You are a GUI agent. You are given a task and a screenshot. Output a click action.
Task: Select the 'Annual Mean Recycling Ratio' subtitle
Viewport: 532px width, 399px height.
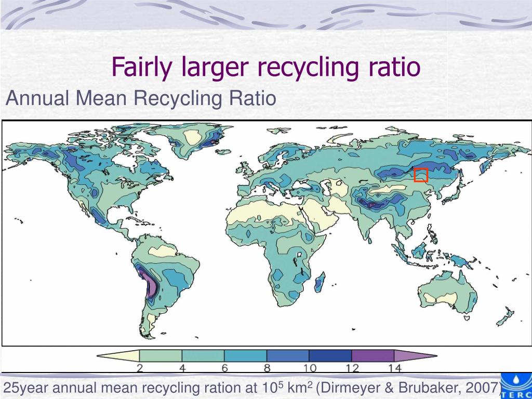tap(141, 98)
